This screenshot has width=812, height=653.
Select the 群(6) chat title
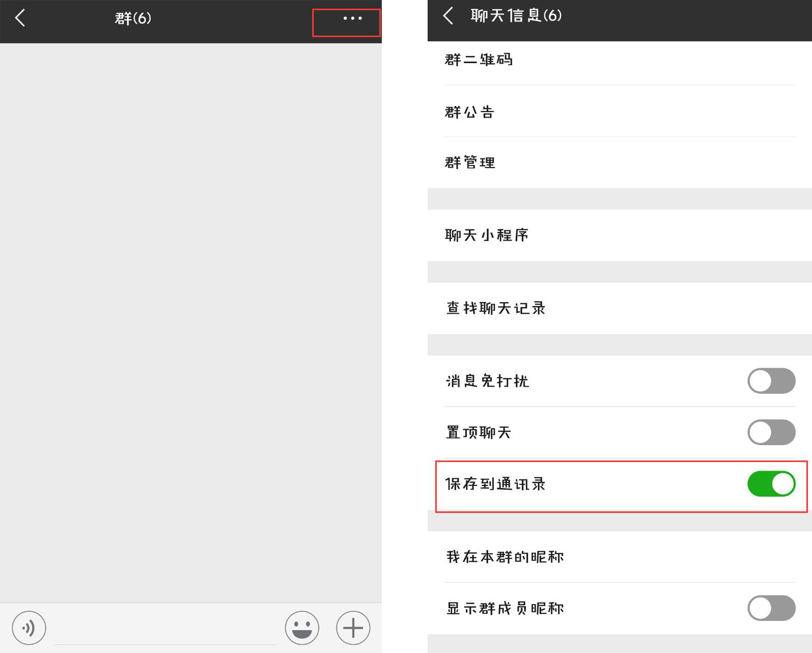tap(133, 18)
